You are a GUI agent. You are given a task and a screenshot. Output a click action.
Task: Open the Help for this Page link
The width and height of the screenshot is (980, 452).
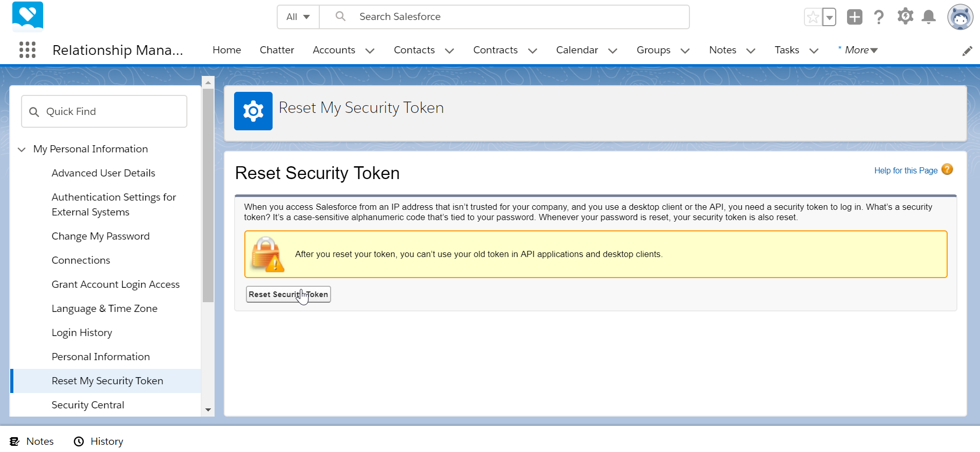tap(906, 170)
